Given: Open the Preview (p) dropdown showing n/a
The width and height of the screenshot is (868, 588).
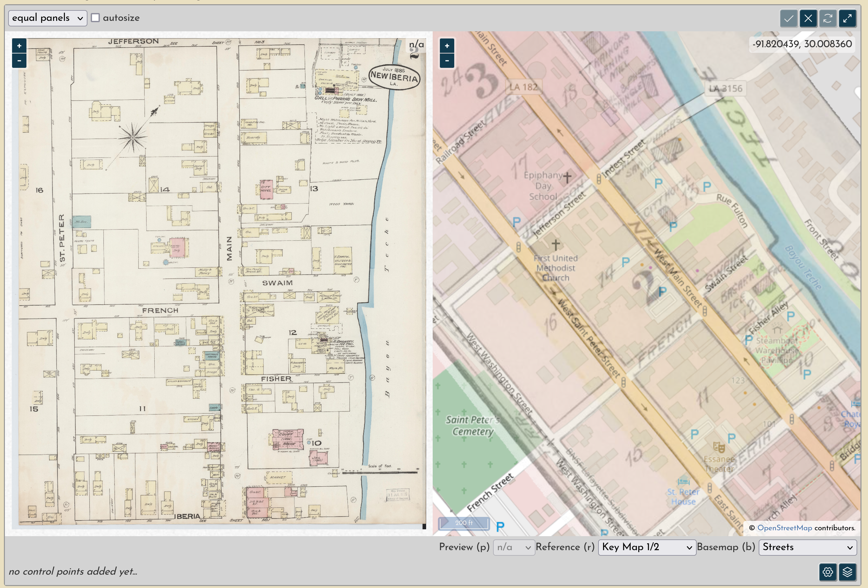Looking at the screenshot, I should tap(514, 547).
